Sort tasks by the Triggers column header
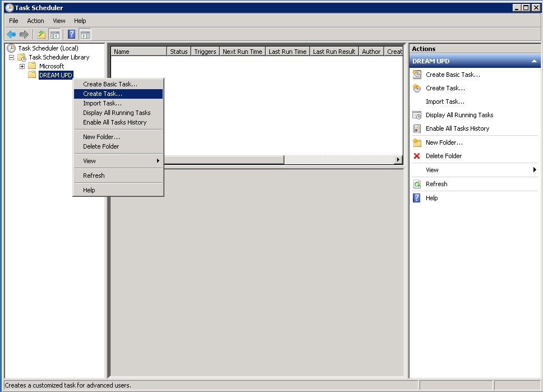The height and width of the screenshot is (392, 543). click(x=205, y=51)
